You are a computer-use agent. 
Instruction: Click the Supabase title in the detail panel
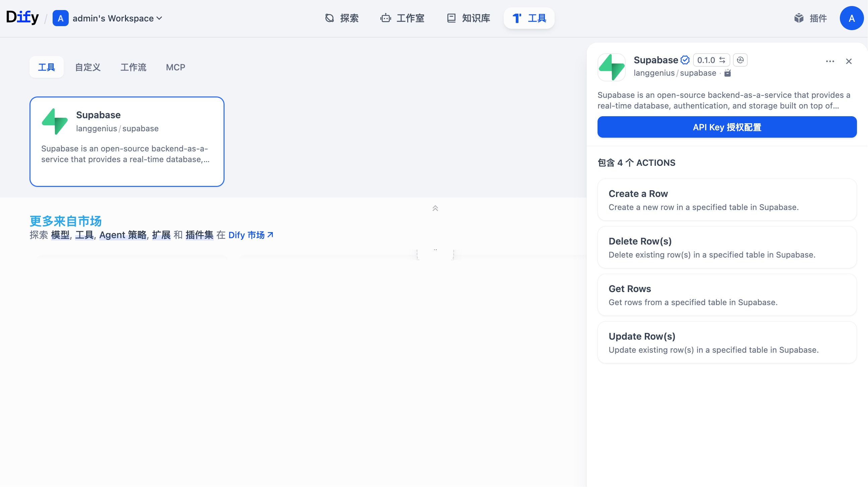(x=656, y=60)
